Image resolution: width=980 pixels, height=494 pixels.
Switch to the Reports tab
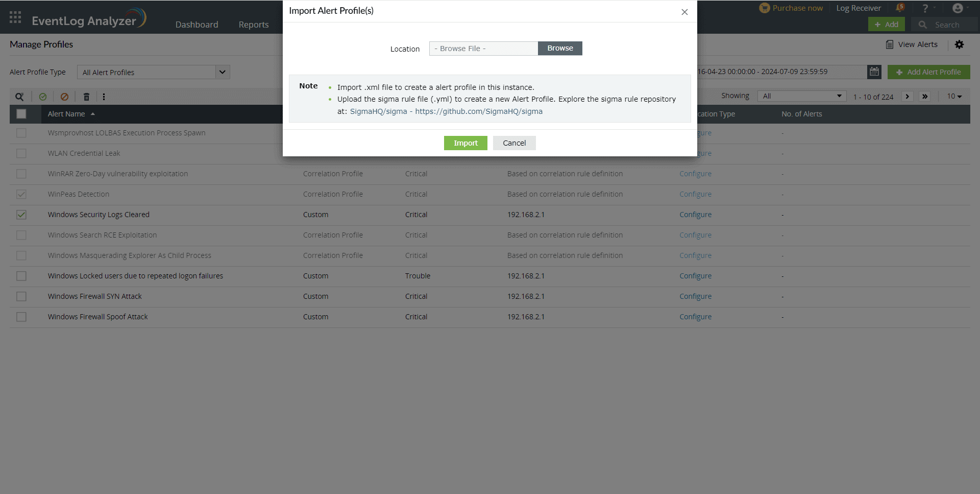[x=253, y=25]
